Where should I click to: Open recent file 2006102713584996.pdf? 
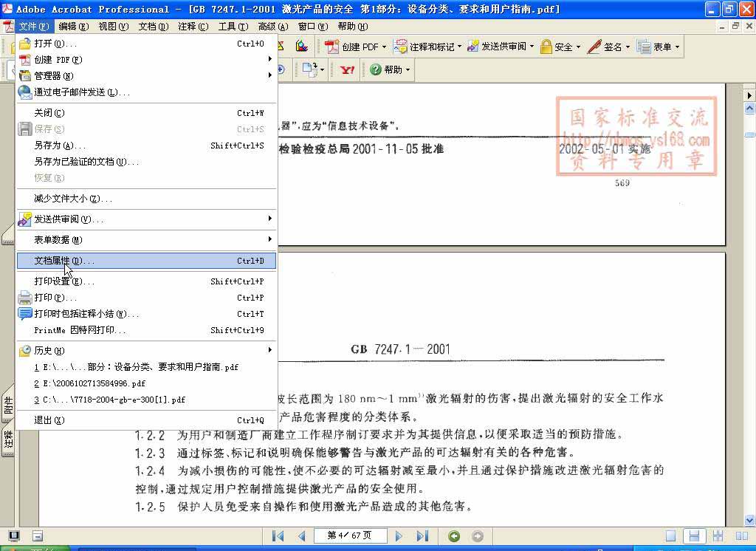pyautogui.click(x=147, y=383)
